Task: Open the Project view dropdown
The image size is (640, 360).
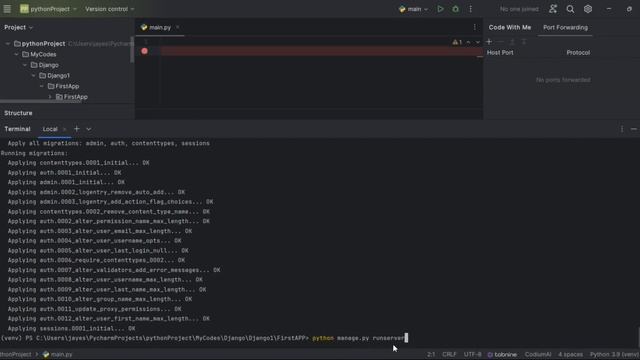Action: coord(18,27)
